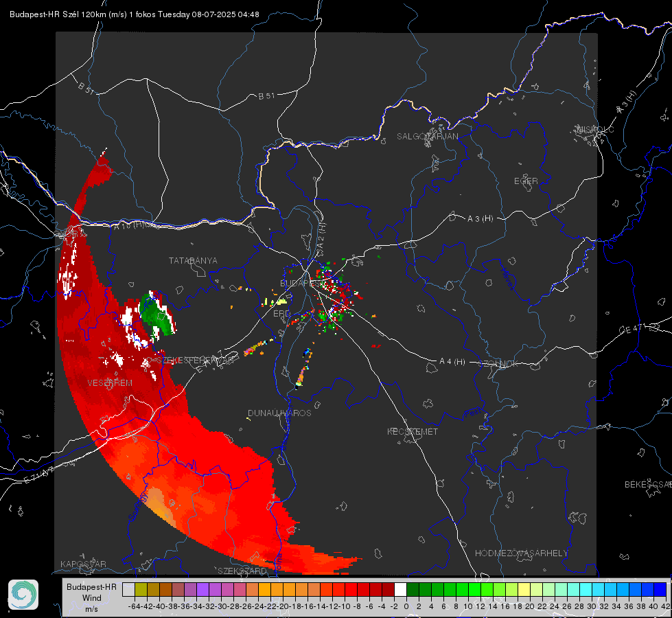The height and width of the screenshot is (618, 672).
Task: Click the blue Pest county label
Action: (473, 413)
